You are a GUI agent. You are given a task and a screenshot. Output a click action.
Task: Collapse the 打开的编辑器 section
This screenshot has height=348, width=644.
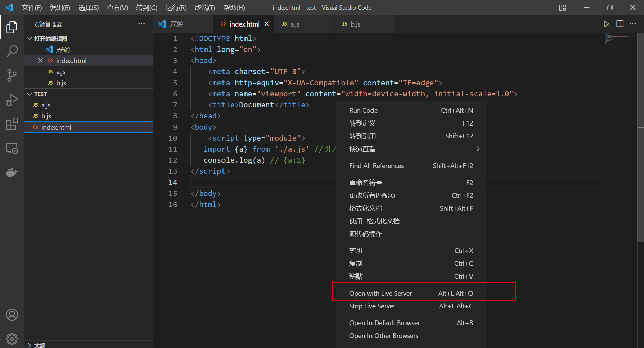pyautogui.click(x=29, y=38)
